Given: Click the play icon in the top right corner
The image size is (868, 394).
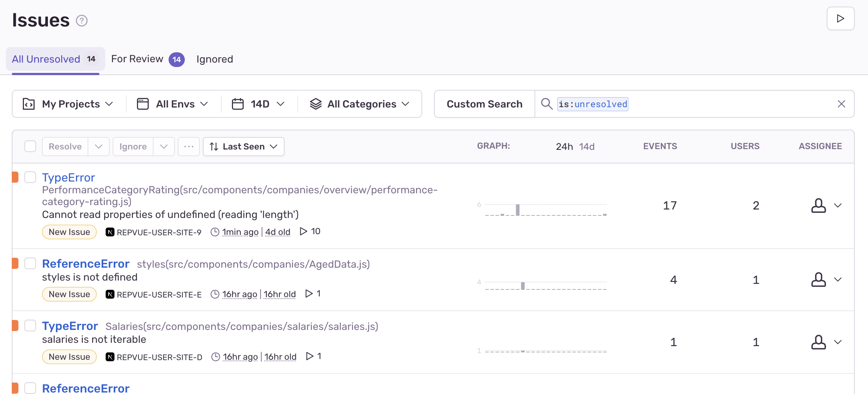Looking at the screenshot, I should click(840, 18).
